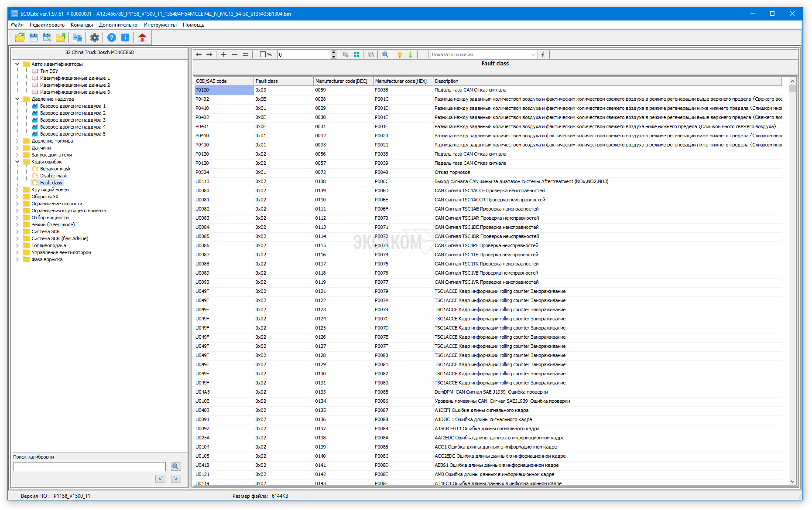Image resolution: width=812 pixels, height=510 pixels.
Task: Click the purple equals sign icon
Action: coord(246,54)
